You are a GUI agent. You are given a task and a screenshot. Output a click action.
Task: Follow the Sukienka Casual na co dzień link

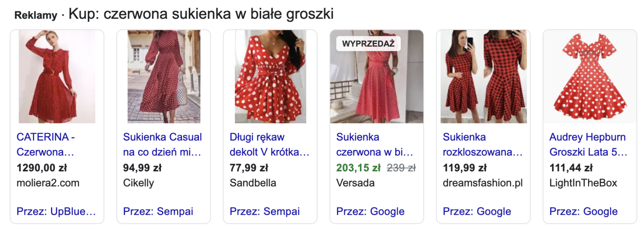pos(162,144)
